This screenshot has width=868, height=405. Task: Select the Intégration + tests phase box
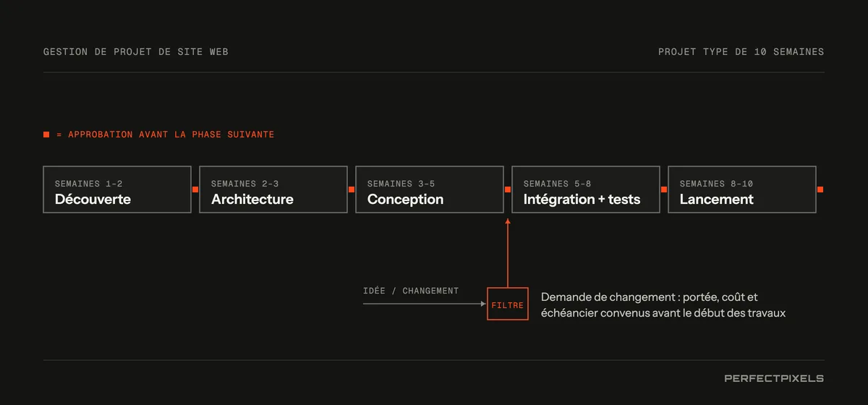pyautogui.click(x=586, y=189)
